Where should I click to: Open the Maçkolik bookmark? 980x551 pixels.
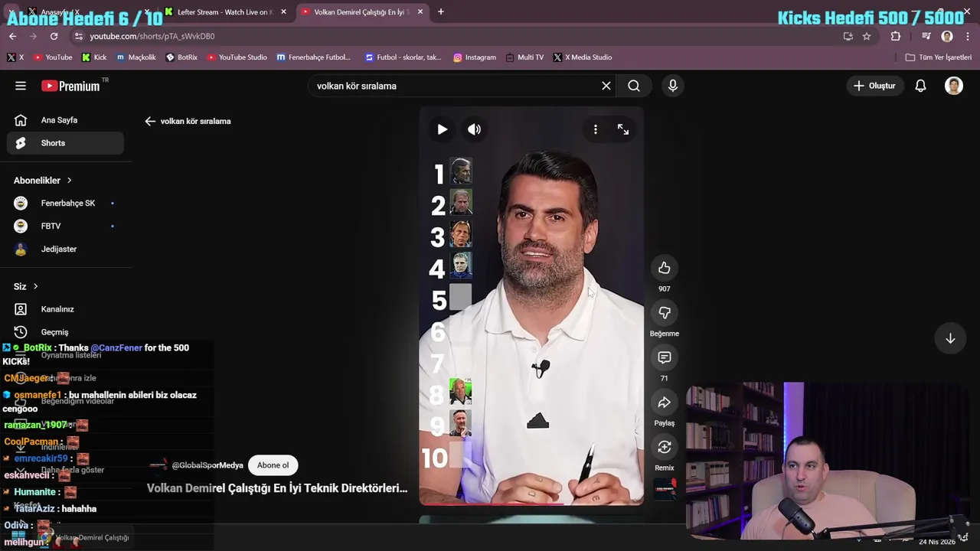136,57
